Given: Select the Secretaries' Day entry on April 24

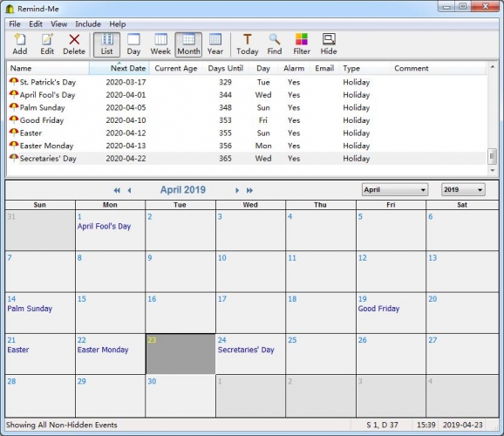Looking at the screenshot, I should click(x=246, y=350).
